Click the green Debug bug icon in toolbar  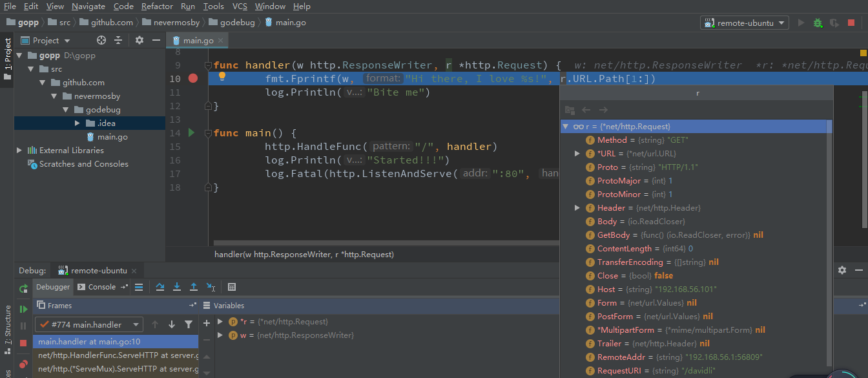(818, 23)
